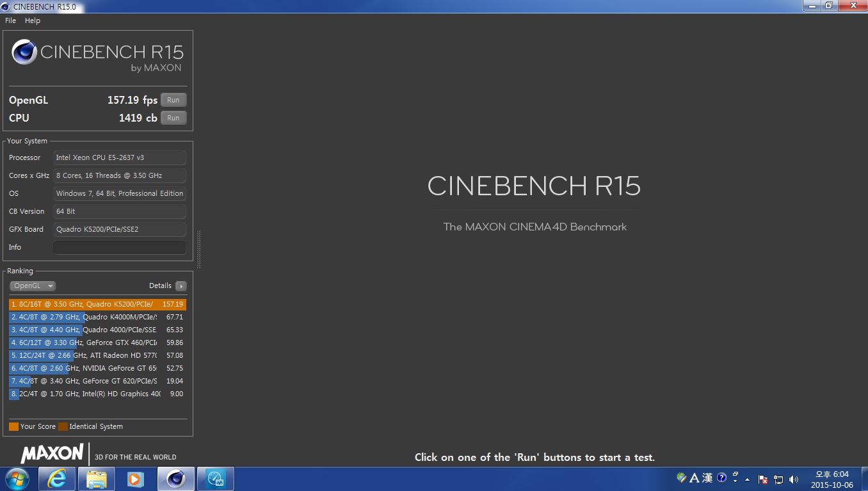Viewport: 868px width, 491px height.
Task: Open the network status tray icon
Action: tap(778, 479)
